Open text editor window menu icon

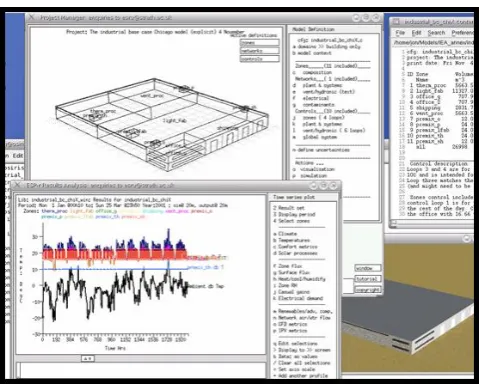tap(396, 22)
